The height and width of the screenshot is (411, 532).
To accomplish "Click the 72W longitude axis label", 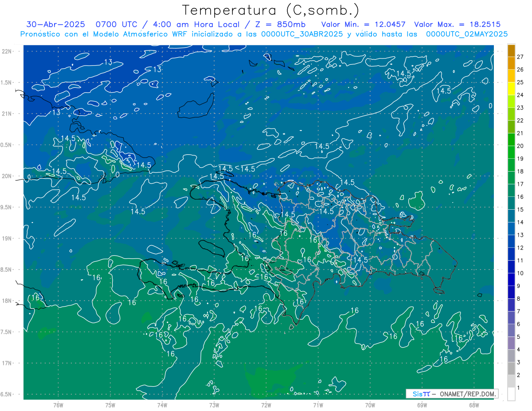I will point(266,405).
